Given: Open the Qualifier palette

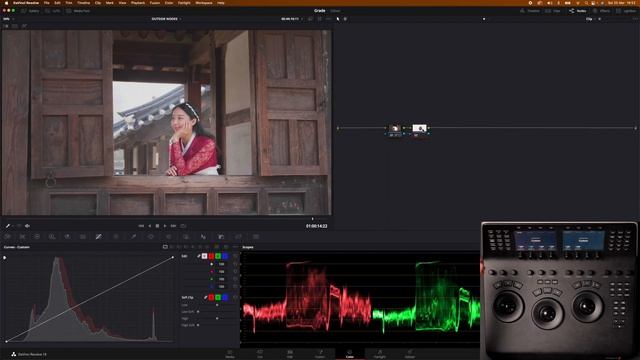Looking at the screenshot, I should (x=133, y=236).
